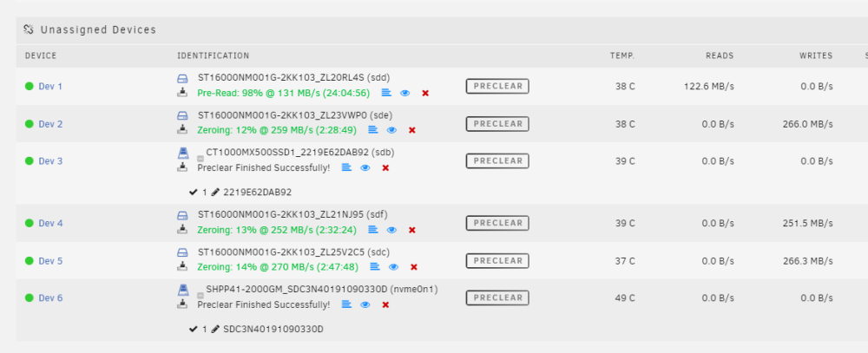Click the READS column header

click(x=720, y=56)
